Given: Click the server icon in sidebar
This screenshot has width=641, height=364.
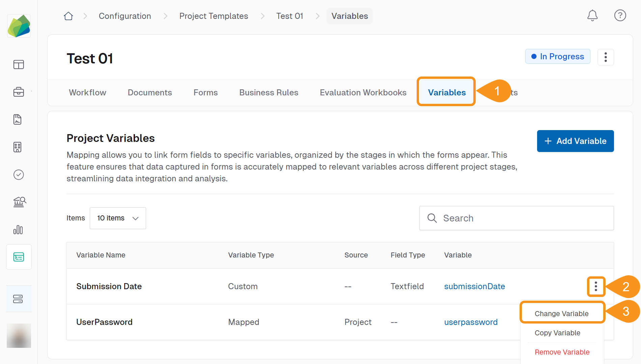Looking at the screenshot, I should pos(19,299).
